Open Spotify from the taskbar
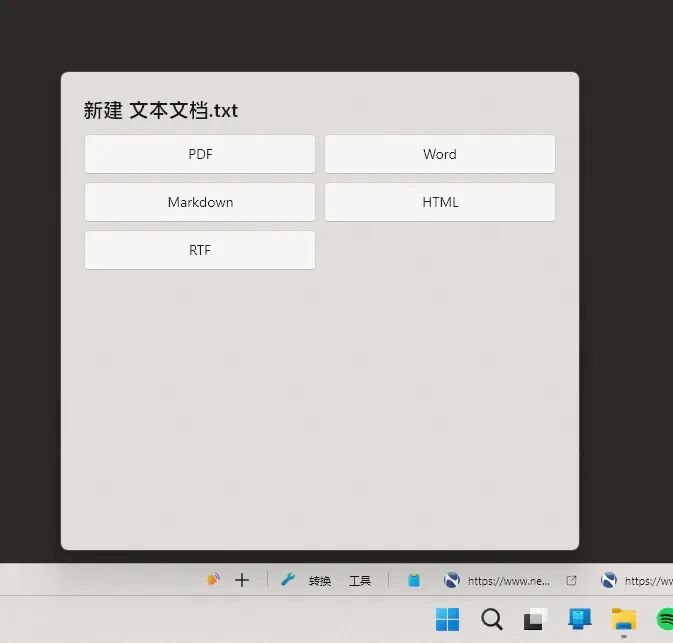673x643 pixels. tap(665, 619)
